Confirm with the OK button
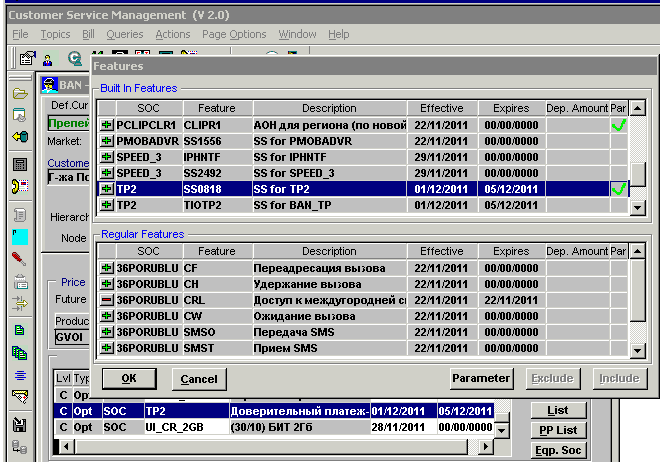666x463 pixels. coord(129,378)
